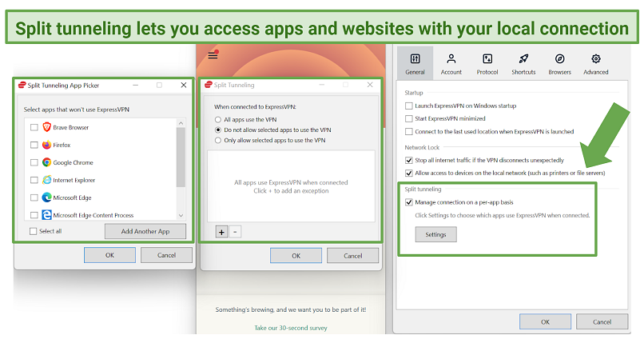This screenshot has width=644, height=347.
Task: Open the Browsers tab
Action: click(x=559, y=63)
